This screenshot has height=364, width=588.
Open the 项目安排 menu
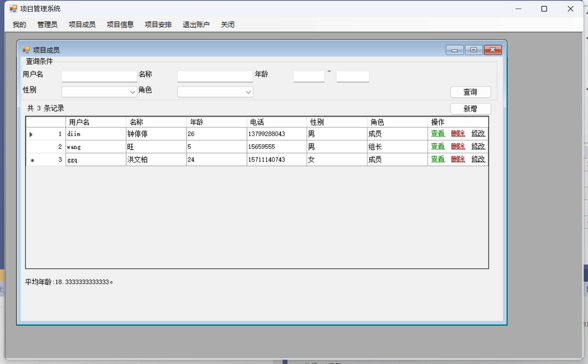[158, 25]
